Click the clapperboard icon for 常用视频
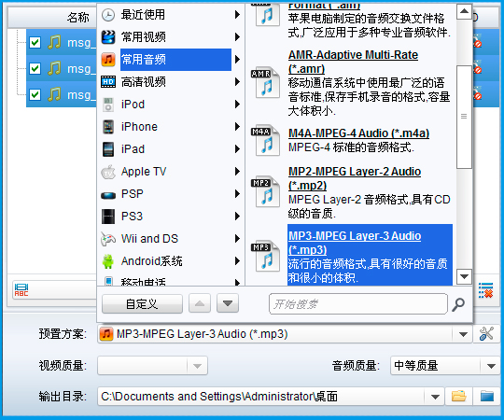 pos(108,37)
